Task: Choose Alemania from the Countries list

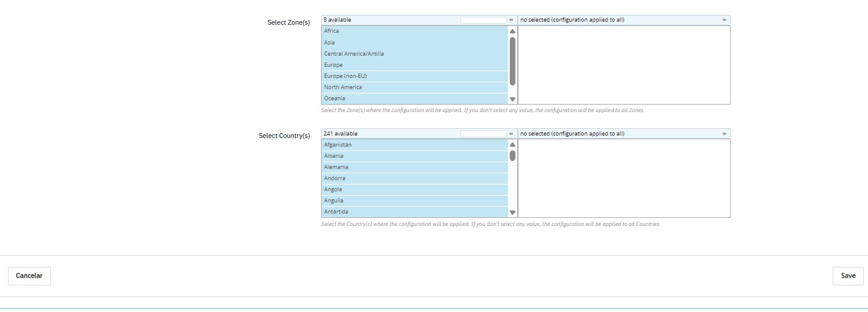Action: (415, 167)
